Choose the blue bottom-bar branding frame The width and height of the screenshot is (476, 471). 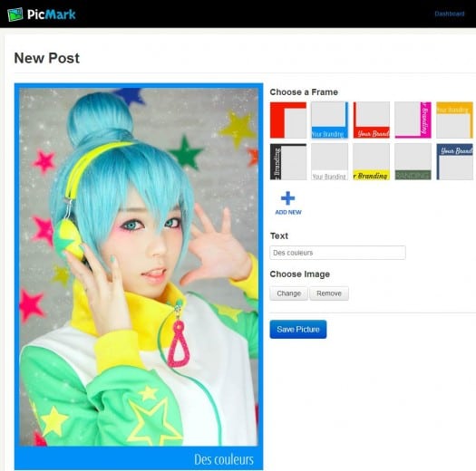330,120
